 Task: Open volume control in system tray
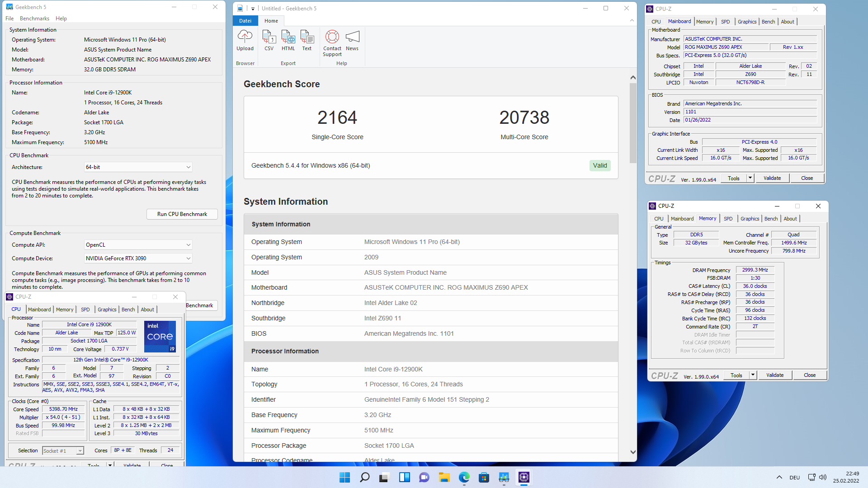[x=823, y=477]
